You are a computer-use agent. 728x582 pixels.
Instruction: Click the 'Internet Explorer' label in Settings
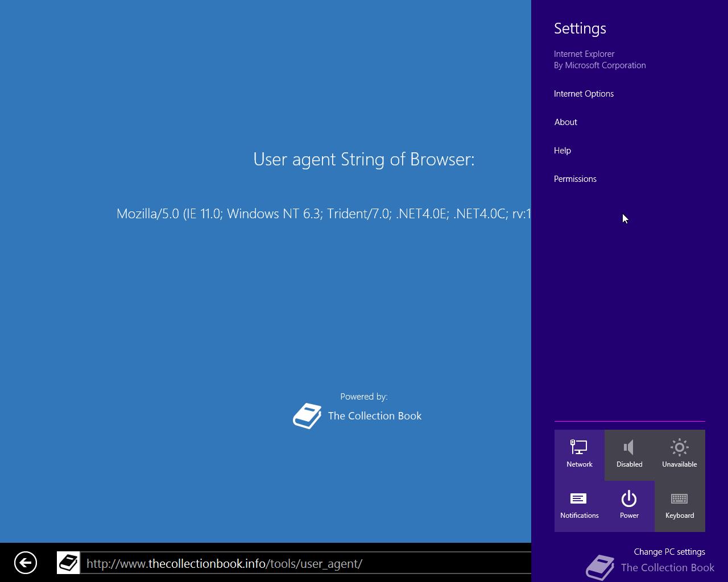point(584,54)
